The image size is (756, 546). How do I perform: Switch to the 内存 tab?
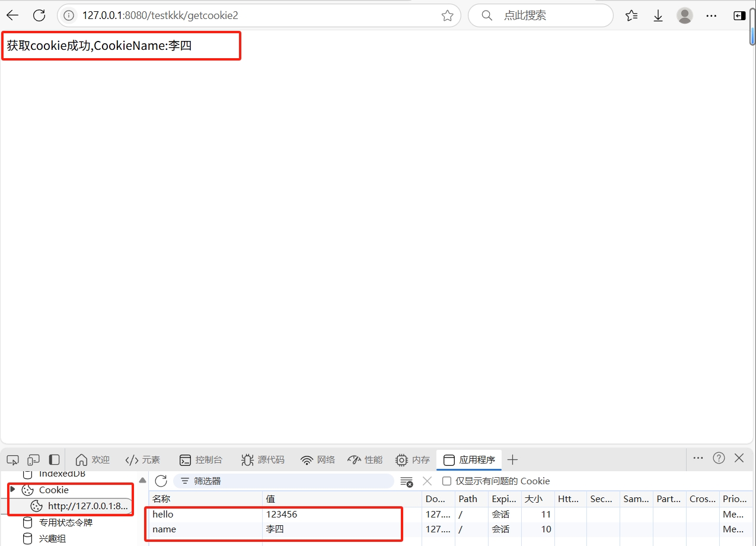[413, 459]
